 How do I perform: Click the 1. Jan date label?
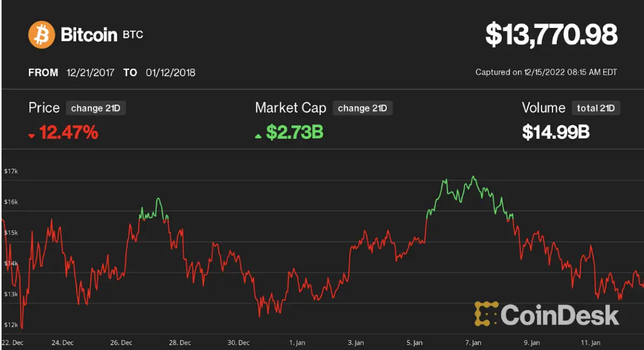coord(298,342)
